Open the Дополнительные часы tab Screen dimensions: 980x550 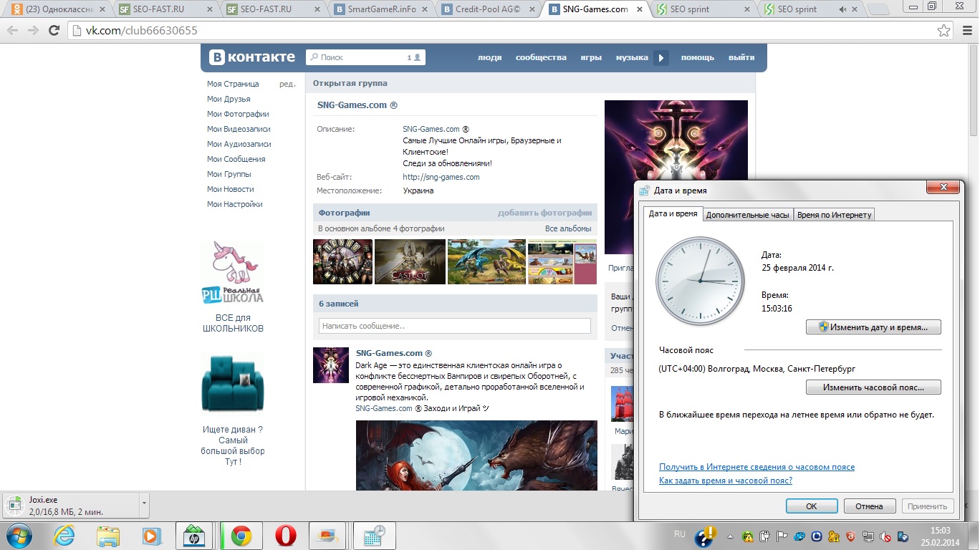748,215
